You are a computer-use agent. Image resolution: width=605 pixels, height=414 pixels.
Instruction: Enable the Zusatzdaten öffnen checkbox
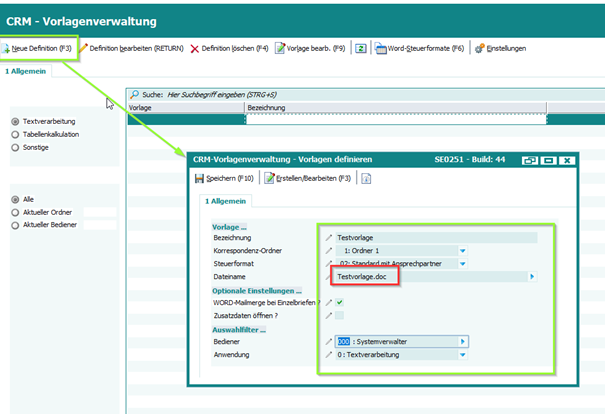(x=340, y=315)
